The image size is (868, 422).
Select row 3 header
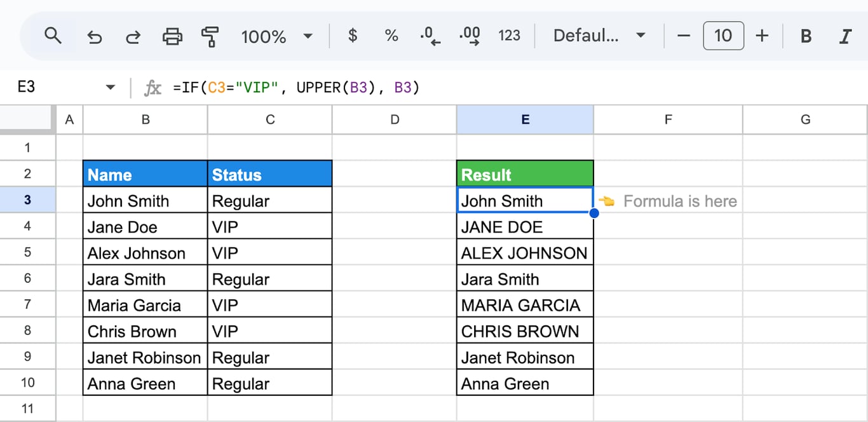click(x=27, y=200)
